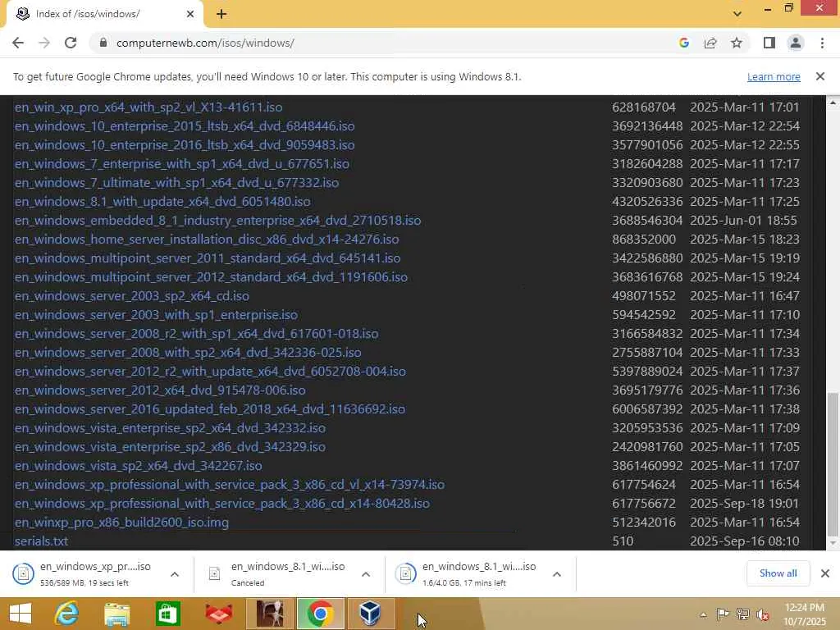Open options for canceled en_windows_8.1 download
The image size is (840, 630).
(366, 574)
